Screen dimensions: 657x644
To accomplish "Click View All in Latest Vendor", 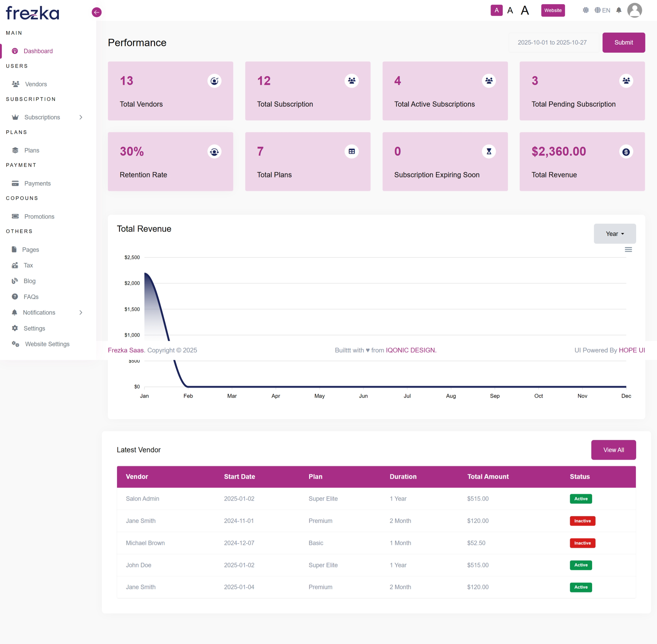I will [x=613, y=450].
